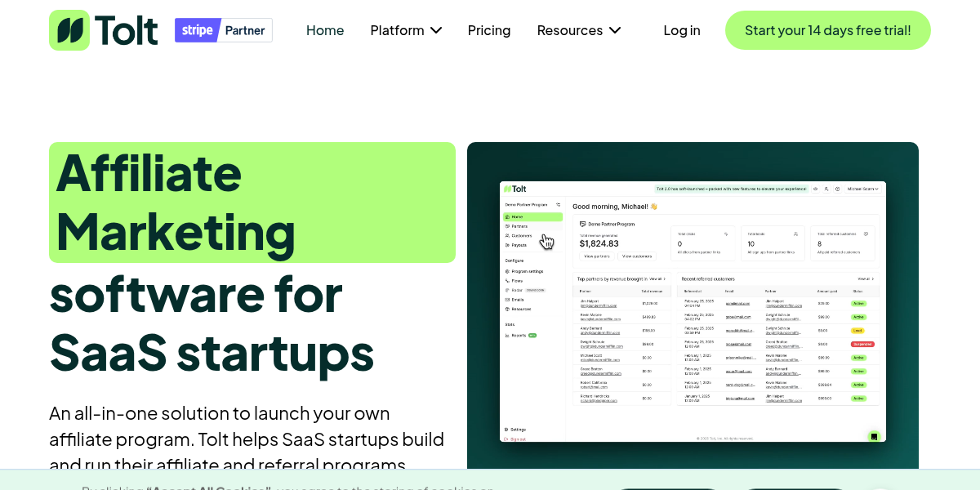Screen dimensions: 980x490
Task: Click the Log in link
Action: pos(682,30)
